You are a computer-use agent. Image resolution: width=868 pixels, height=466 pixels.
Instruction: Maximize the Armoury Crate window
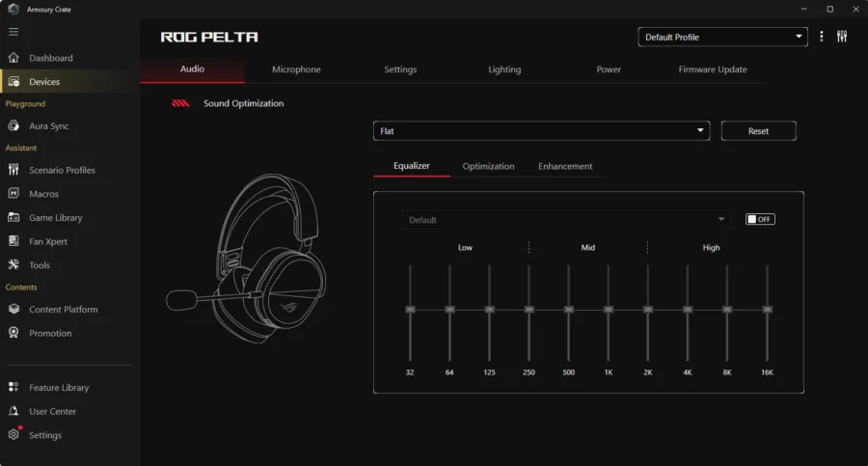pos(829,9)
